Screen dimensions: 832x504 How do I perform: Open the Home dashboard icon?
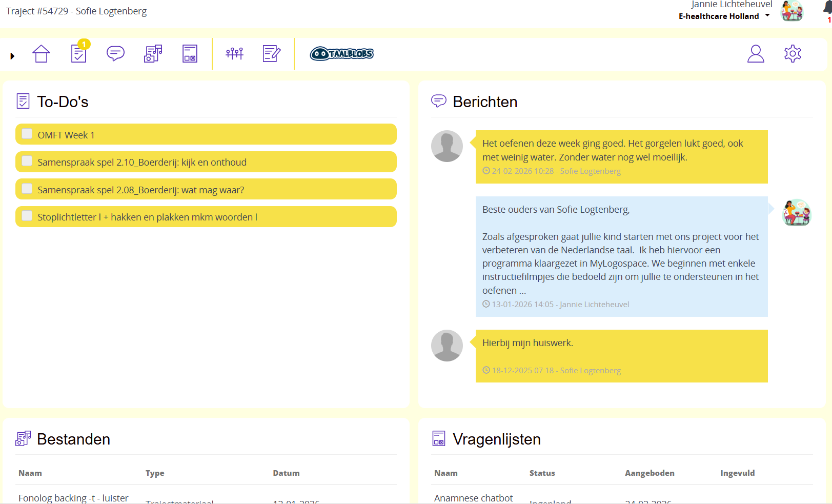(x=41, y=54)
